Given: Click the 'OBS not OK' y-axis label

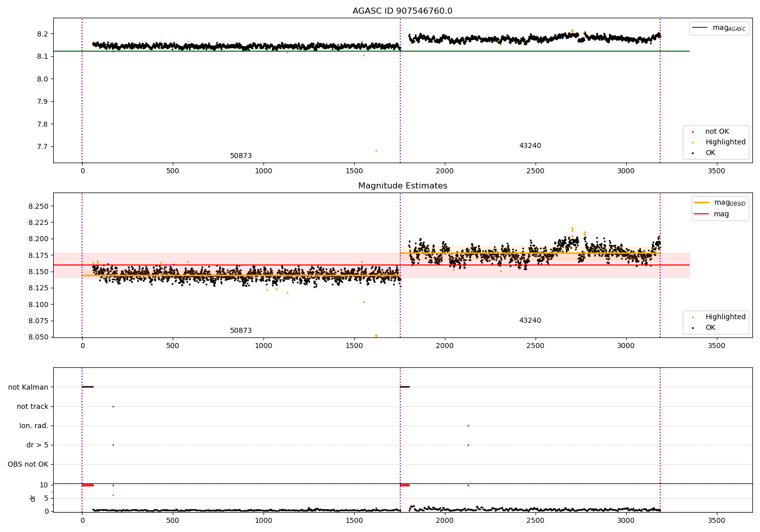Looking at the screenshot, I should click(x=28, y=465).
